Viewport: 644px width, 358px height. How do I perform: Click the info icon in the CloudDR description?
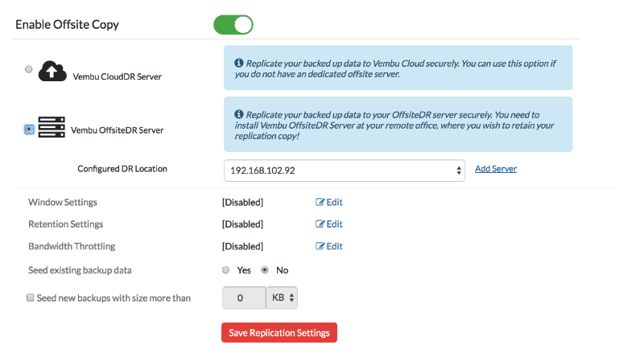[x=238, y=63]
